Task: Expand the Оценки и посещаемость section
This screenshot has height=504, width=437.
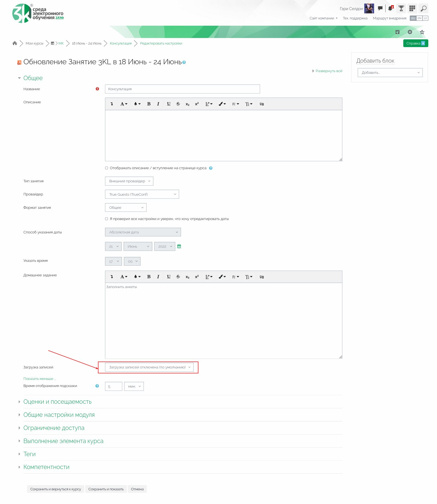Action: 57,402
